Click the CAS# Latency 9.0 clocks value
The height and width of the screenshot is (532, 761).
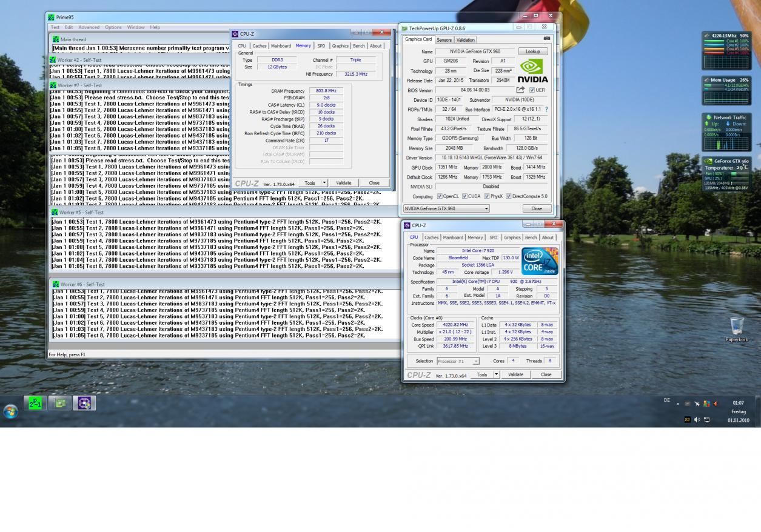click(326, 105)
